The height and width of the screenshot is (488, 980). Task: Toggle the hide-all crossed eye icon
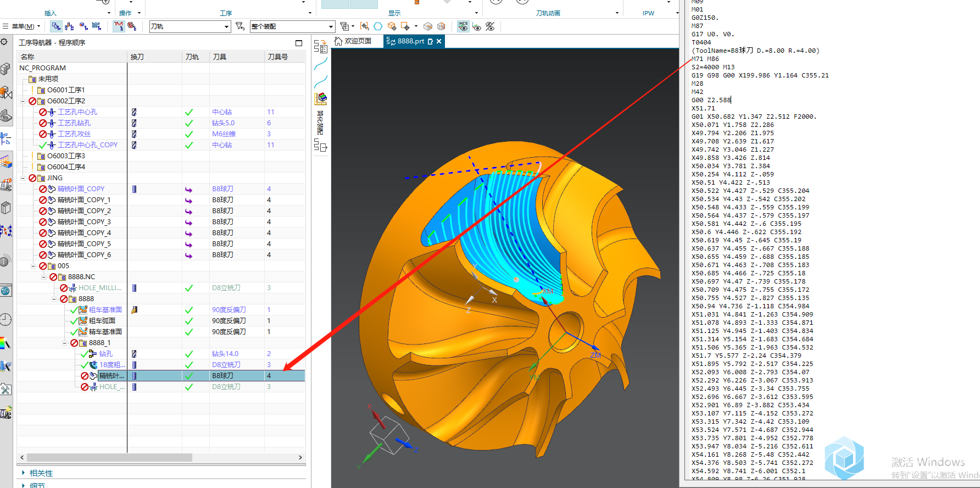coord(490,26)
